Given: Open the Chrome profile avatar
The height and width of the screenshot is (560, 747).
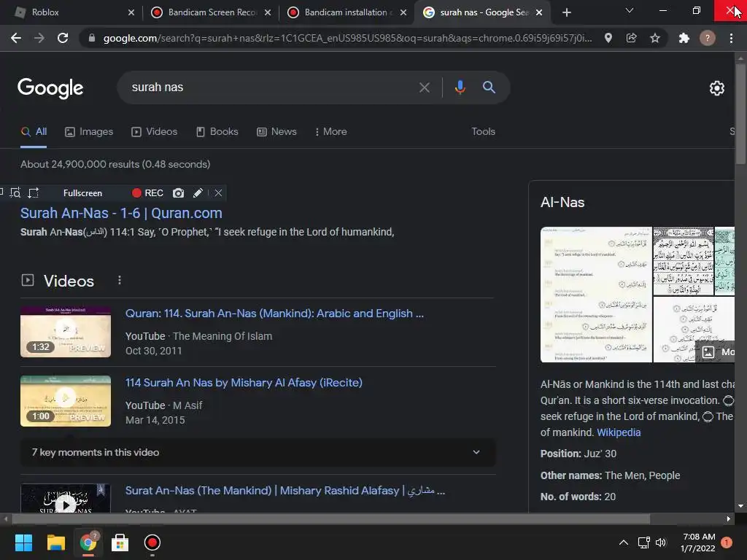Looking at the screenshot, I should 708,38.
